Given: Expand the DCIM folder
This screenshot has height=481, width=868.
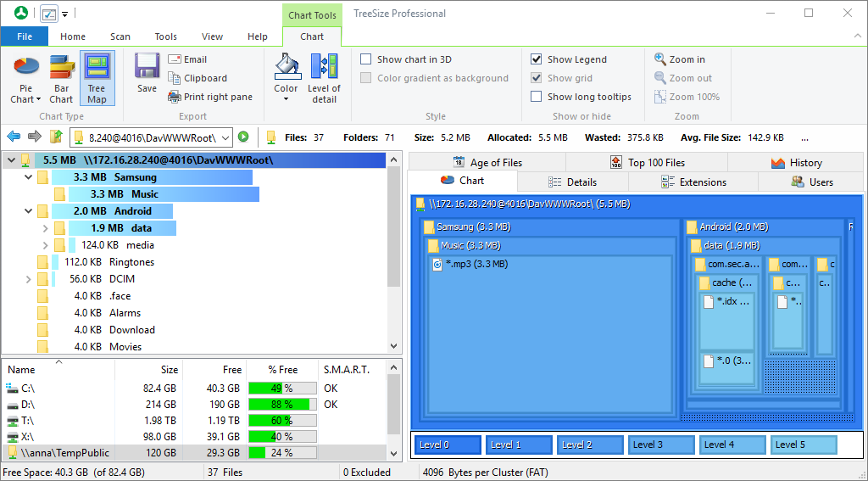Looking at the screenshot, I should click(30, 279).
